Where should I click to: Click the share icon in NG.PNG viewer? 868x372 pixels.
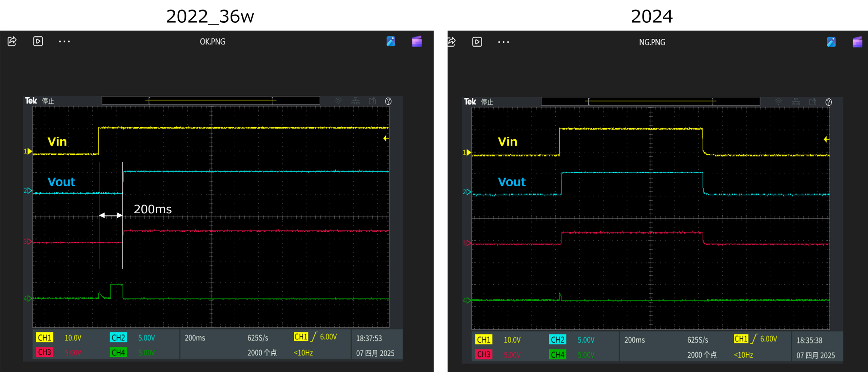(452, 42)
